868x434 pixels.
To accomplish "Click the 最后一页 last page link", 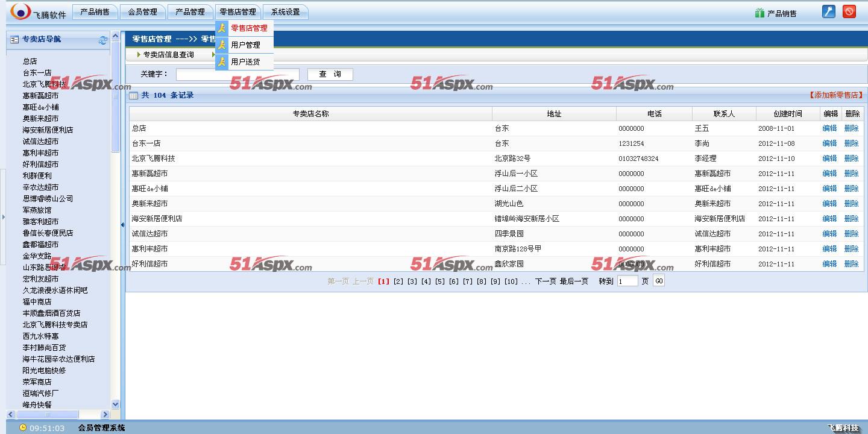I will click(574, 281).
